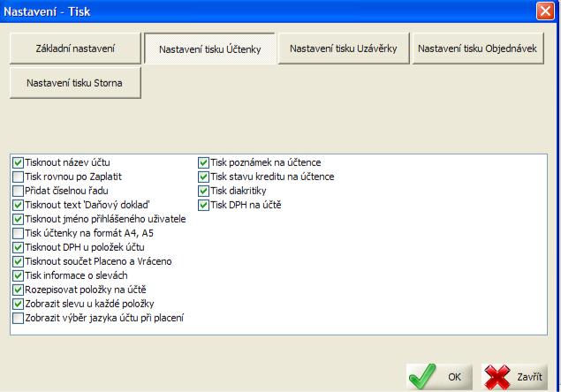Disable Tisk diakritiky checkbox

click(x=203, y=191)
